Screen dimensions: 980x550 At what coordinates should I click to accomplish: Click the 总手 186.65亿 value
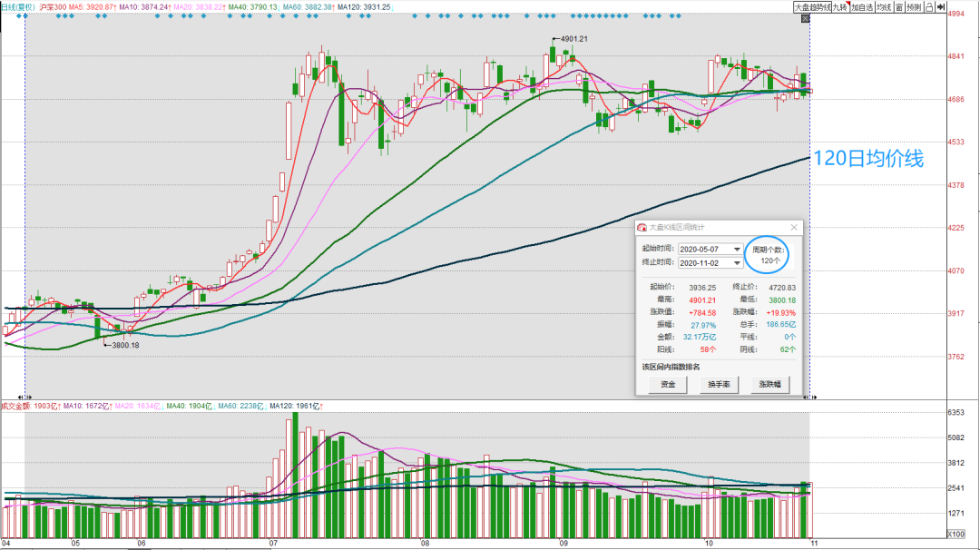[780, 324]
